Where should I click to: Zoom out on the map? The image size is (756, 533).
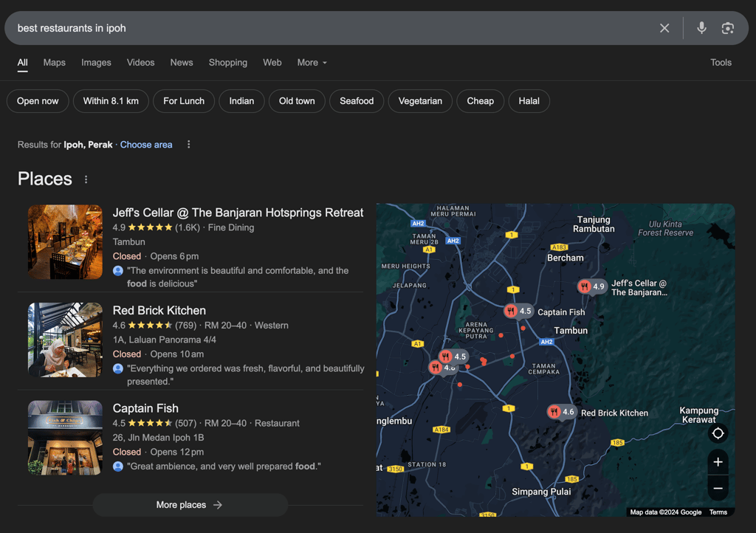[x=717, y=488]
